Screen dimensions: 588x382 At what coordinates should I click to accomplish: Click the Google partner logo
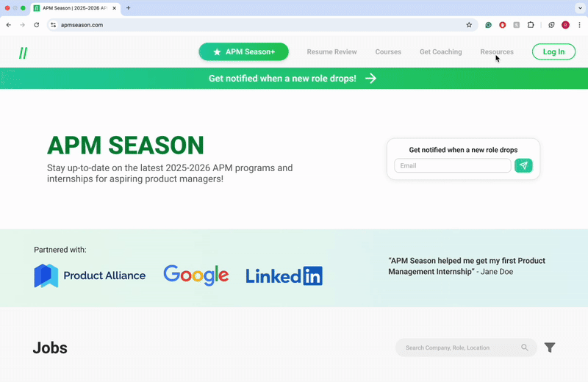tap(196, 275)
